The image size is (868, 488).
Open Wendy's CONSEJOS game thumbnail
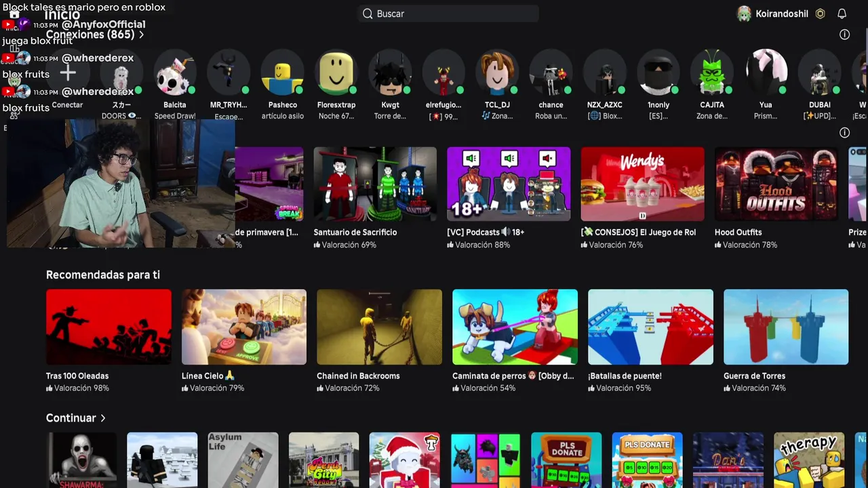pos(642,184)
